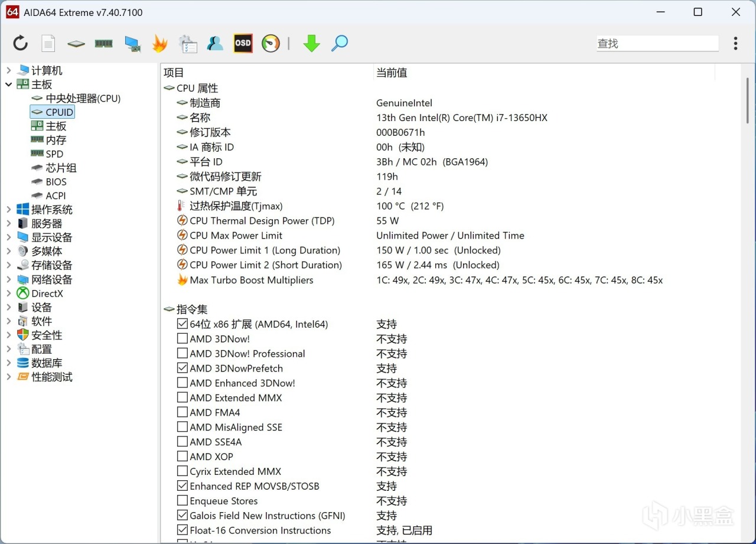The image size is (756, 544).
Task: Toggle the AMD Enhanced 3DNow! checkbox
Action: coord(183,383)
